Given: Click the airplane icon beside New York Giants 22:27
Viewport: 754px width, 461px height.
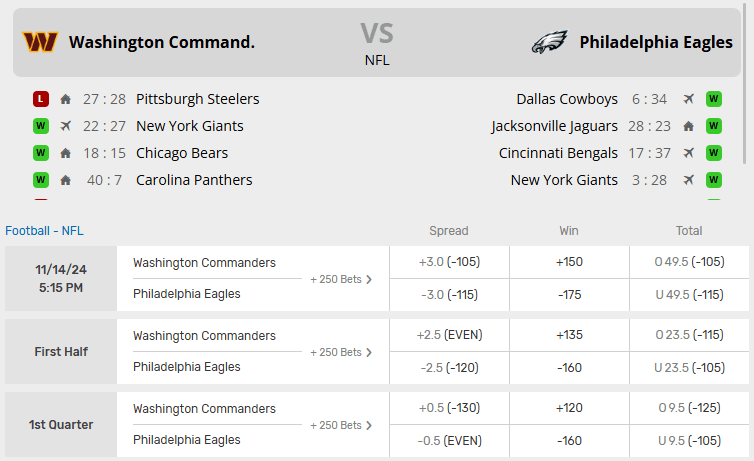Looking at the screenshot, I should click(66, 126).
